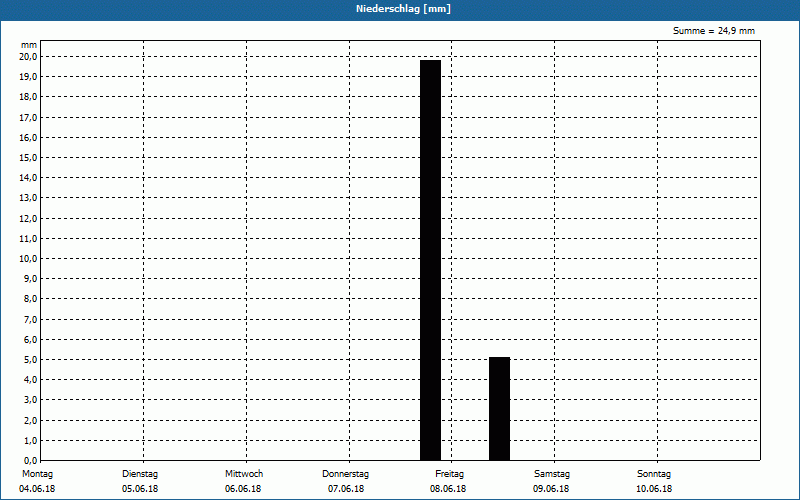
Task: Click the '20,0' y-axis value
Action: (x=28, y=57)
